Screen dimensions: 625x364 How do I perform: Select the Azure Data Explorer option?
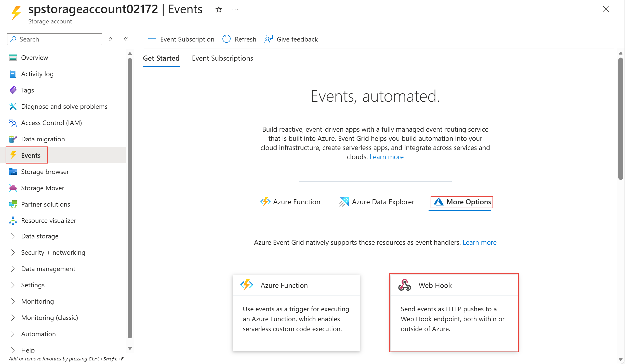coord(377,202)
